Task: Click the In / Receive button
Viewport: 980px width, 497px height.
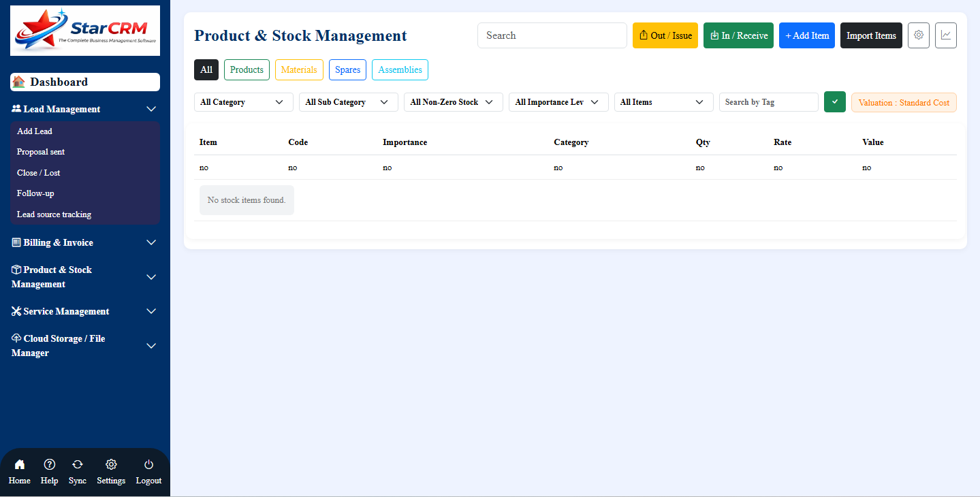Action: (x=738, y=35)
